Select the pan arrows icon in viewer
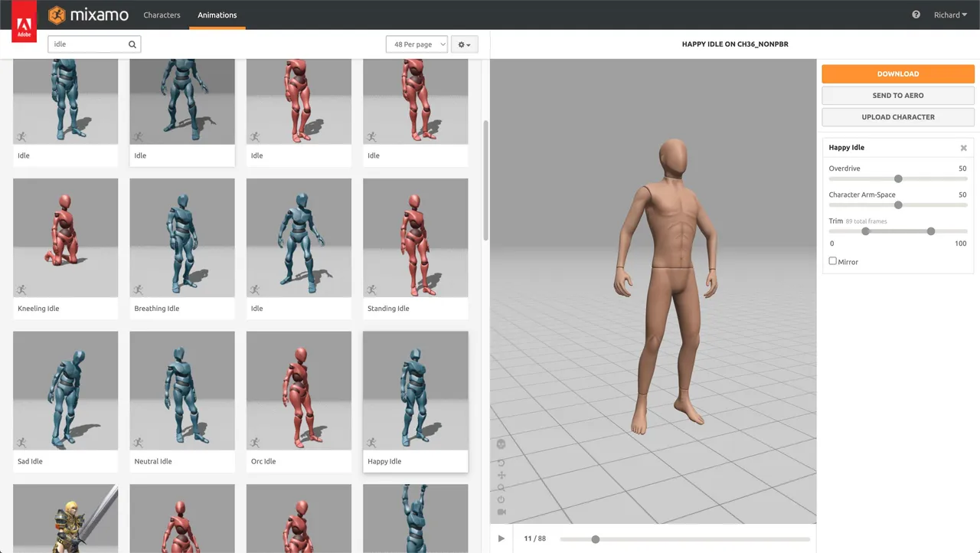 click(501, 475)
